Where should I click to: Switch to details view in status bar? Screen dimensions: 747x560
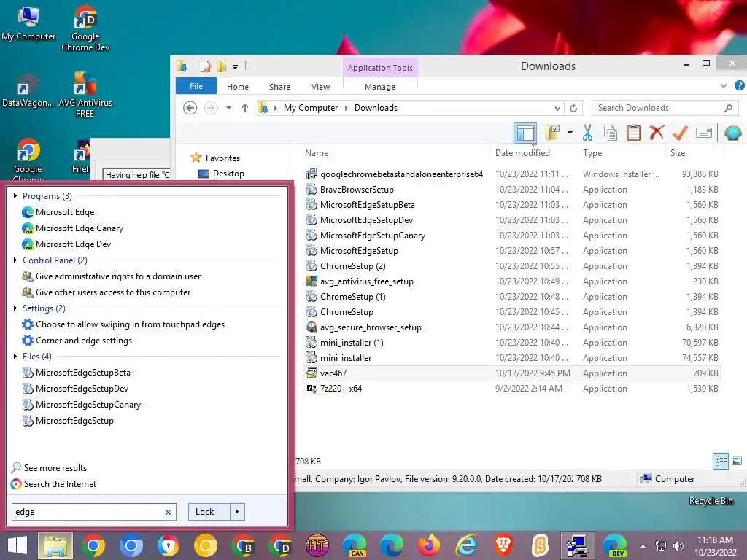pyautogui.click(x=721, y=461)
